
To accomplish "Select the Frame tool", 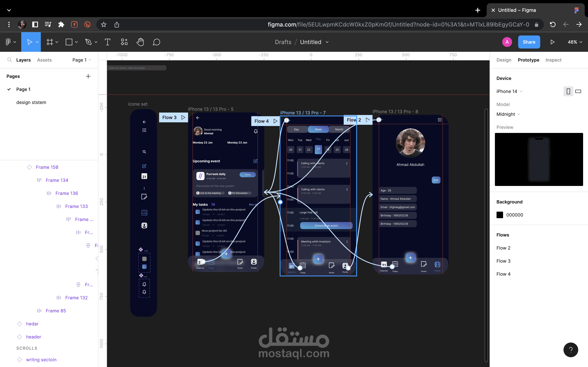I will [50, 42].
